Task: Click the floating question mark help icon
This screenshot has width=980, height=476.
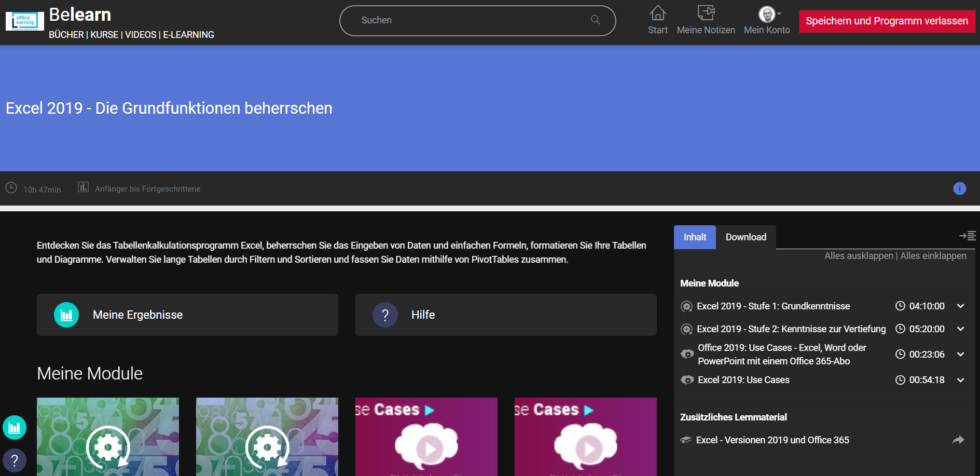Action: point(15,460)
